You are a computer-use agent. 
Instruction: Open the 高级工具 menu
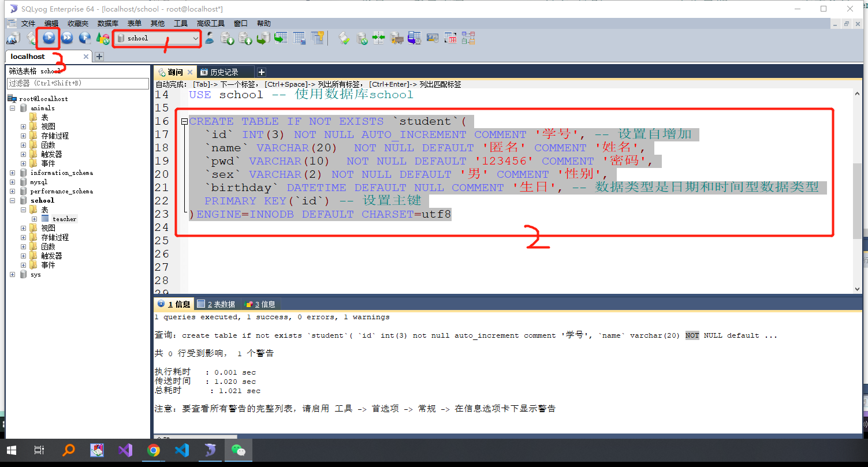pyautogui.click(x=211, y=24)
